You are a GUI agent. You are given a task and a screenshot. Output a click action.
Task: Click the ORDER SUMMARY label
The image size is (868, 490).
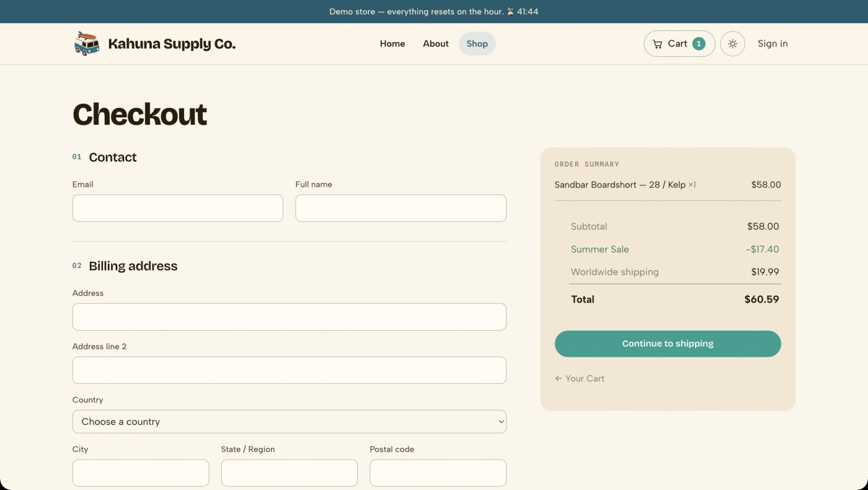[x=587, y=164]
